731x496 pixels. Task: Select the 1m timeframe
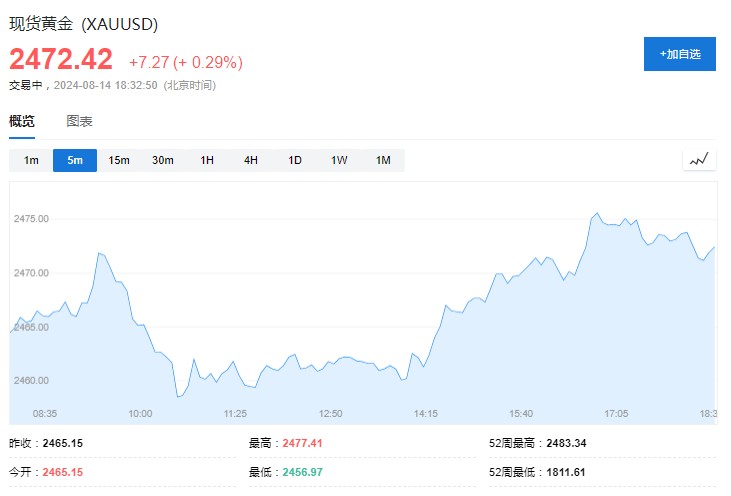(31, 160)
